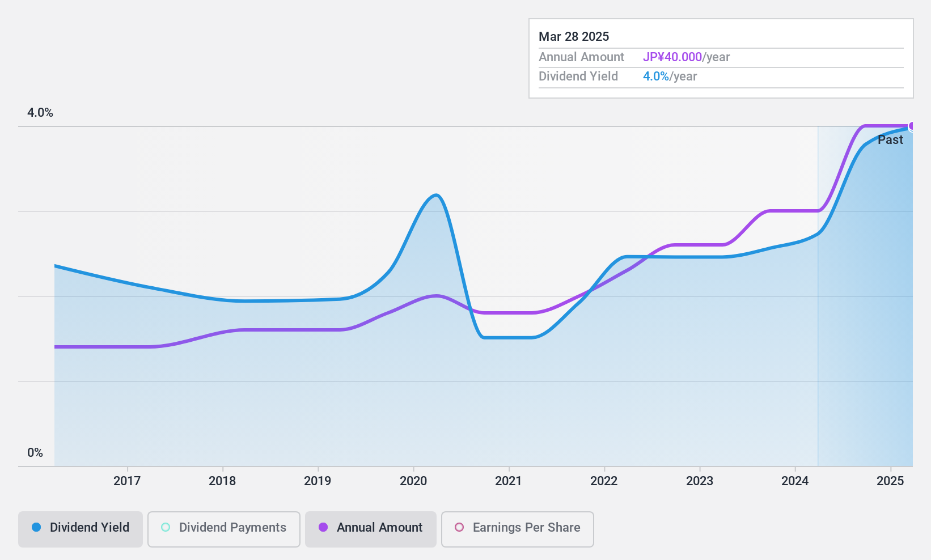Toggle the Dividend Yield series
Viewport: 931px width, 560px height.
(x=81, y=529)
